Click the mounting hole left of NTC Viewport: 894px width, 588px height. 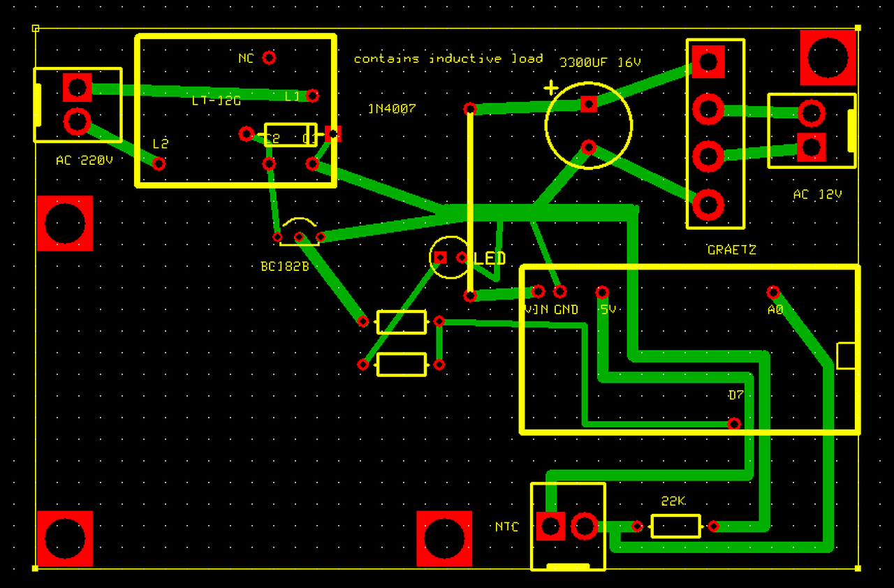coord(444,538)
